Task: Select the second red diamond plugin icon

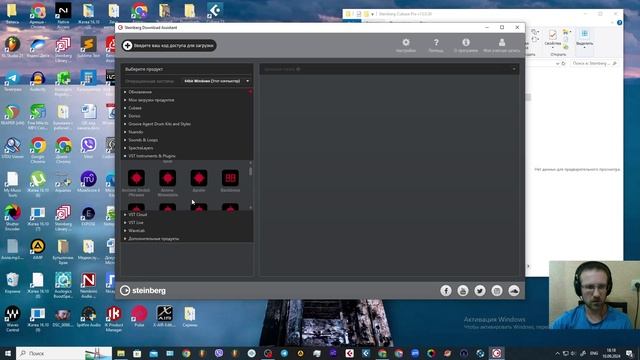Action: (x=168, y=178)
